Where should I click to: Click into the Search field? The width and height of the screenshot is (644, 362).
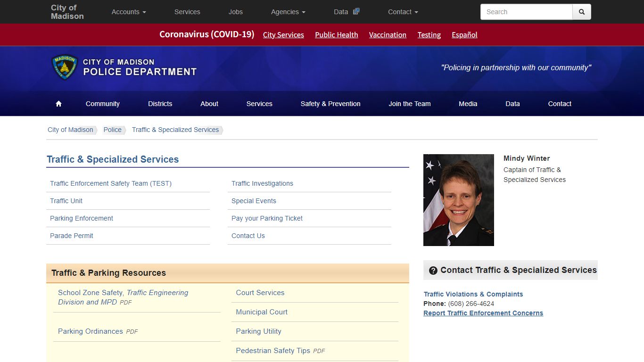[526, 12]
